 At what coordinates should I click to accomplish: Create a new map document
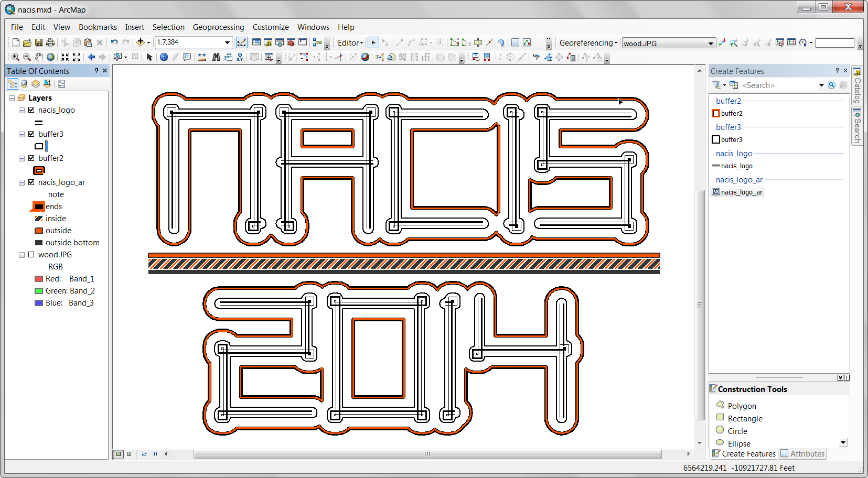[16, 42]
